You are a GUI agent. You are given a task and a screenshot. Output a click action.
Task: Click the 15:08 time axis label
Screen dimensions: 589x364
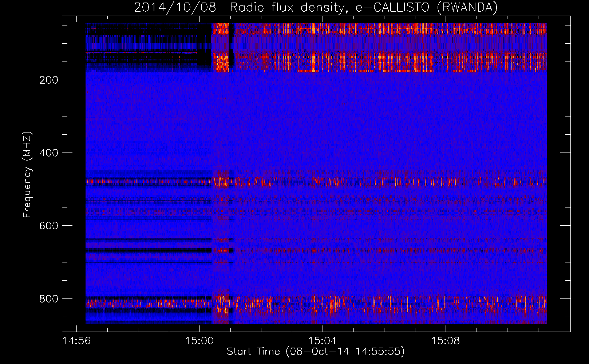click(x=446, y=341)
